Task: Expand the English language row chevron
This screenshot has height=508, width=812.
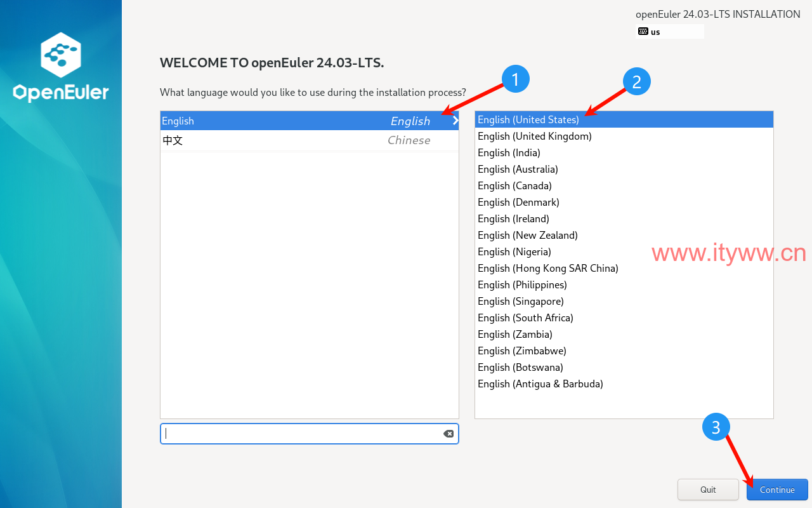Action: click(x=455, y=121)
